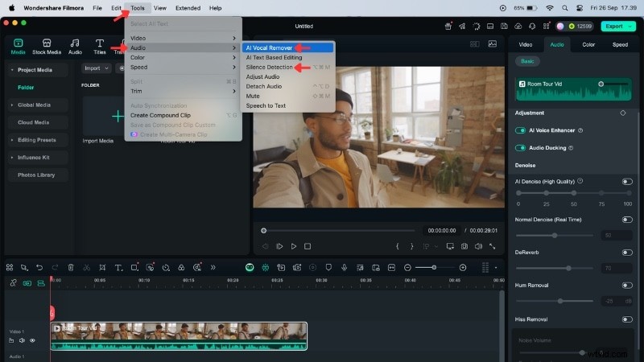Expand Global Media section
This screenshot has height=362, width=644.
pos(12,105)
